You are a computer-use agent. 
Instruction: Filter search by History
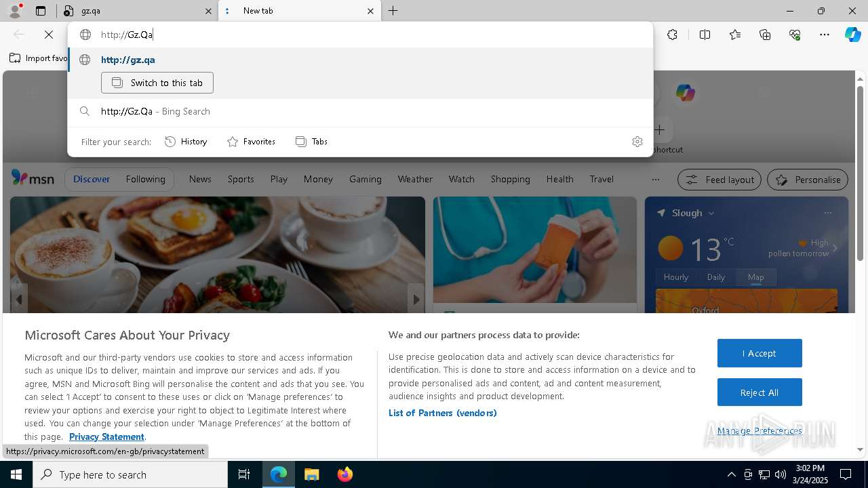click(186, 142)
